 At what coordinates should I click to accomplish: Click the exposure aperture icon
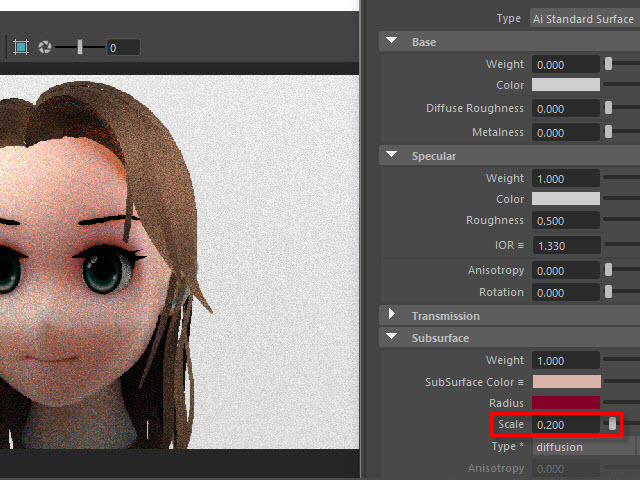tap(45, 47)
